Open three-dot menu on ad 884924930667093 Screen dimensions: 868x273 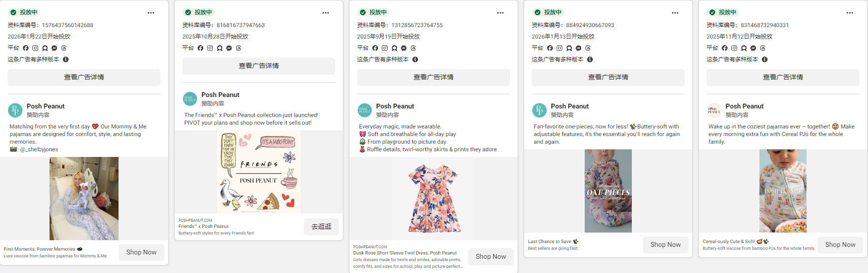click(675, 13)
